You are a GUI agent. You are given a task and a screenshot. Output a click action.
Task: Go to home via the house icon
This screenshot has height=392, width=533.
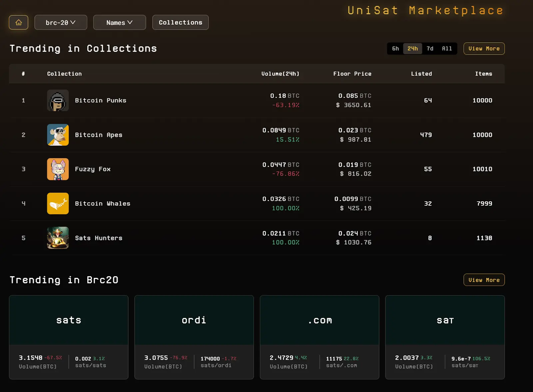tap(19, 22)
